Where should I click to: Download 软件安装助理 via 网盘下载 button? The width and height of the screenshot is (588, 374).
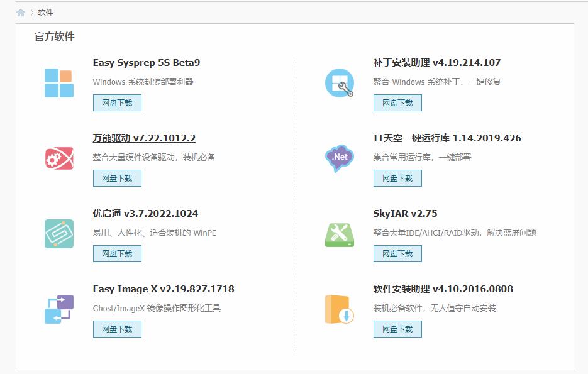(397, 329)
